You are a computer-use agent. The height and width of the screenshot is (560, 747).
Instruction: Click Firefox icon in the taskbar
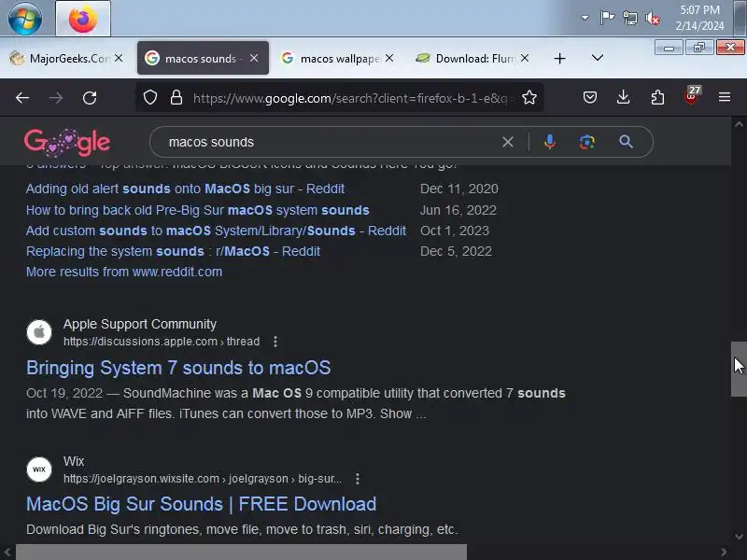(x=83, y=19)
